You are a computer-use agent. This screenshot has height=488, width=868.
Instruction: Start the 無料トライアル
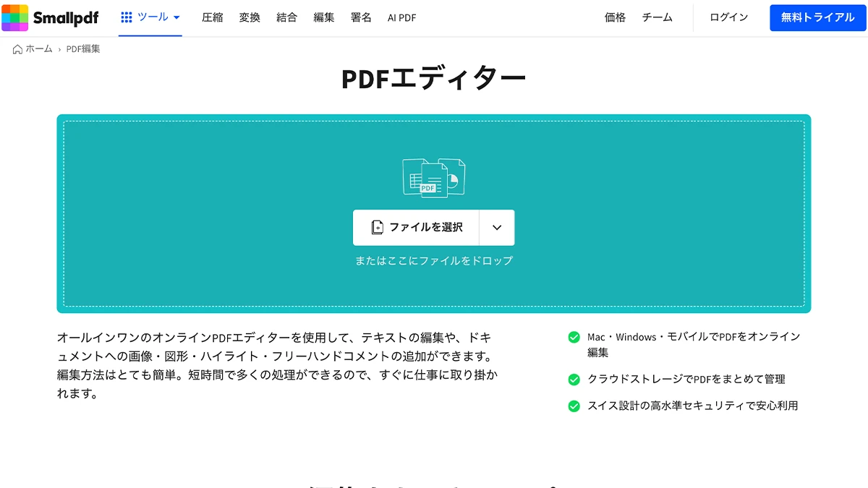tap(817, 17)
